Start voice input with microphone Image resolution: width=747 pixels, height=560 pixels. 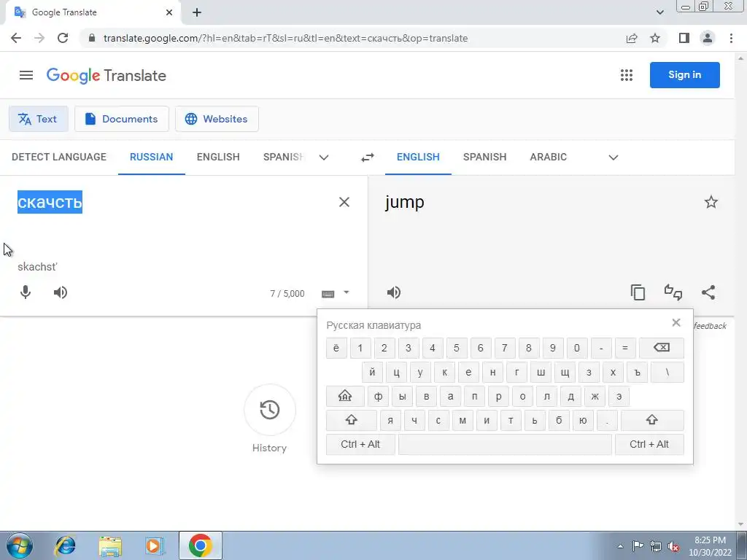[26, 292]
